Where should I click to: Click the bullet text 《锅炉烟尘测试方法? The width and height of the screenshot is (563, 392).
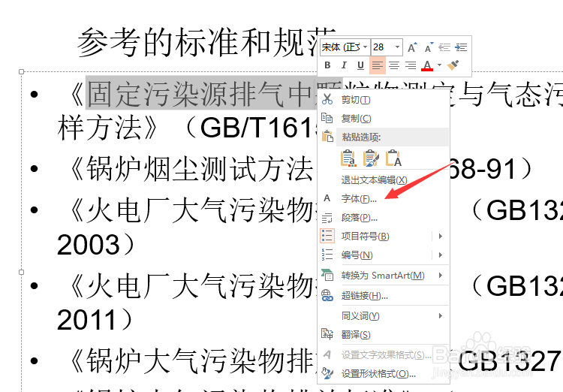tap(191, 168)
